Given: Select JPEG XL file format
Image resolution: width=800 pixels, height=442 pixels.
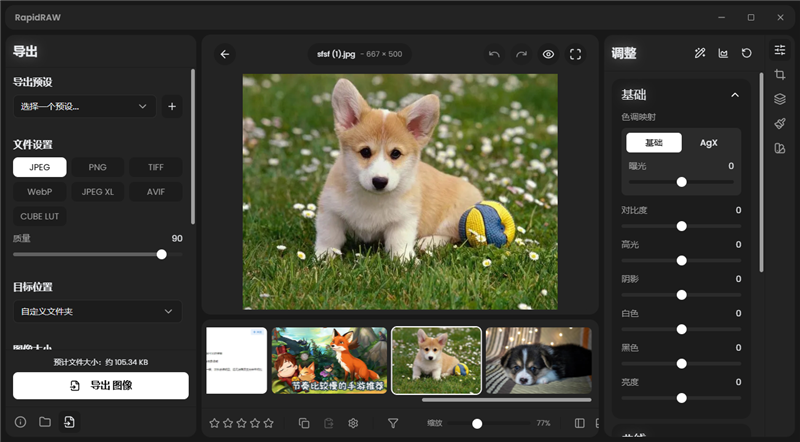Looking at the screenshot, I should (97, 192).
